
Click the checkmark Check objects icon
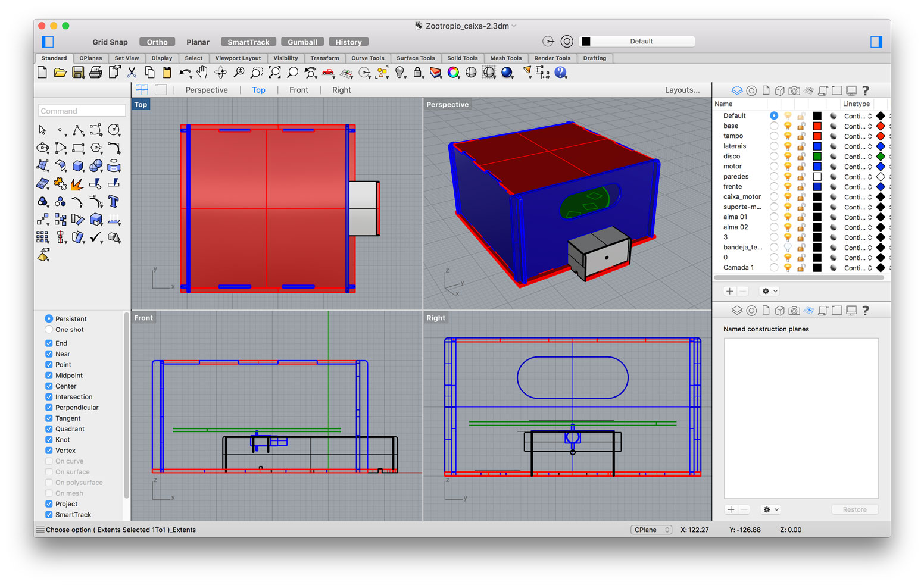coord(96,237)
